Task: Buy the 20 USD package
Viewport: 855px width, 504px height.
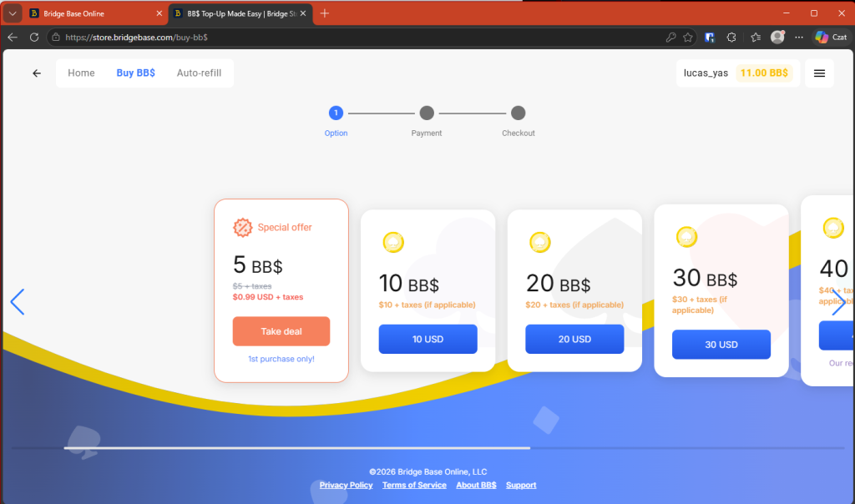Action: [574, 340]
